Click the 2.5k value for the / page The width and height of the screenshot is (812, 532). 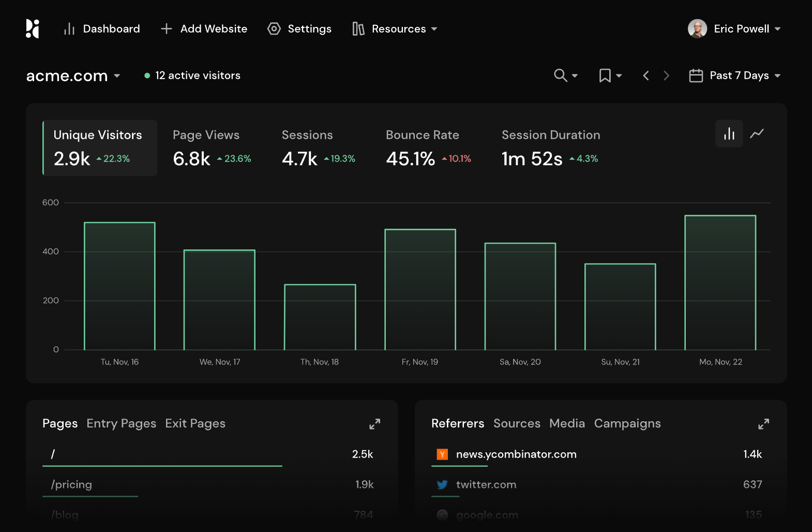pos(363,454)
